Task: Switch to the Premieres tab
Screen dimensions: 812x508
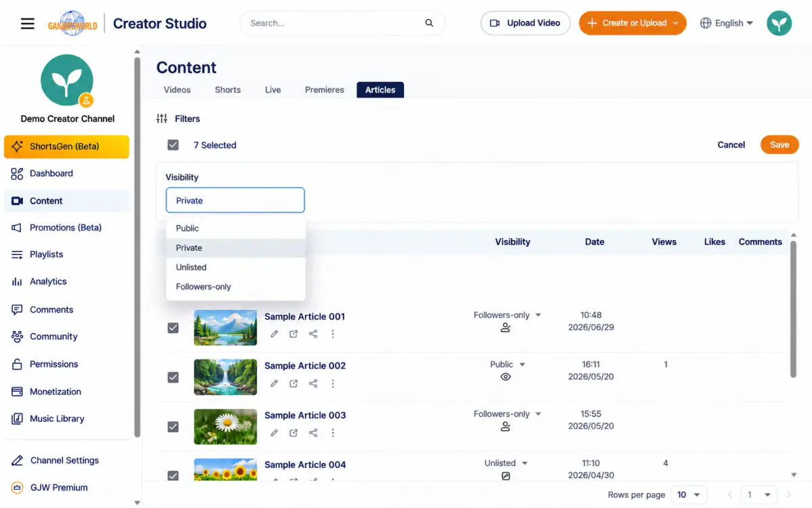Action: tap(325, 90)
